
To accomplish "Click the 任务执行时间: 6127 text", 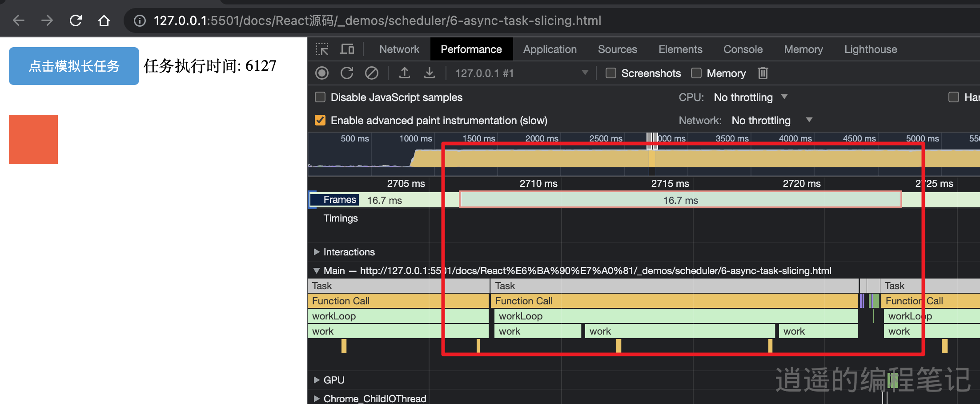I will 210,66.
